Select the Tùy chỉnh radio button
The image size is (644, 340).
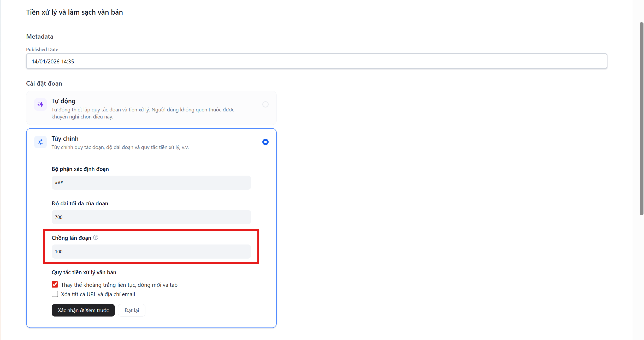pyautogui.click(x=265, y=142)
